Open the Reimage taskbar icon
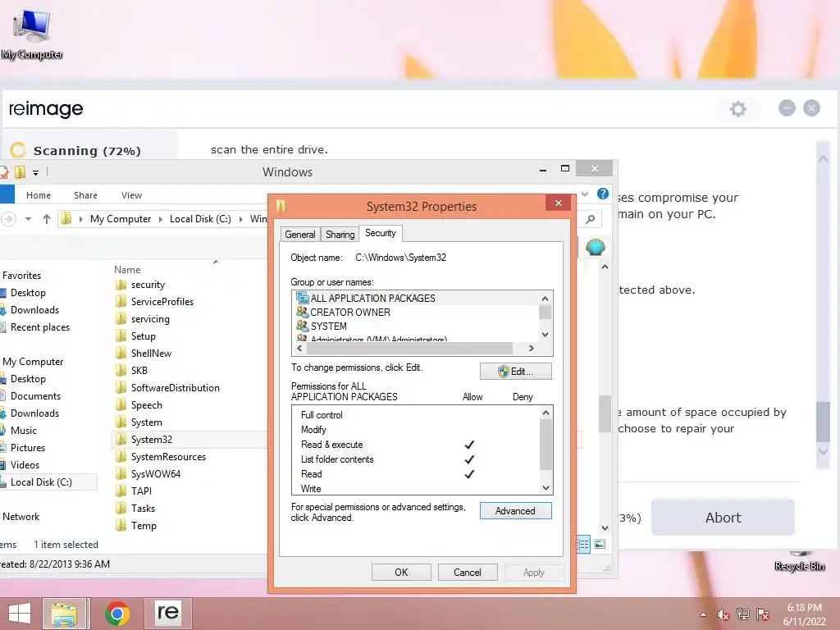 [x=167, y=613]
